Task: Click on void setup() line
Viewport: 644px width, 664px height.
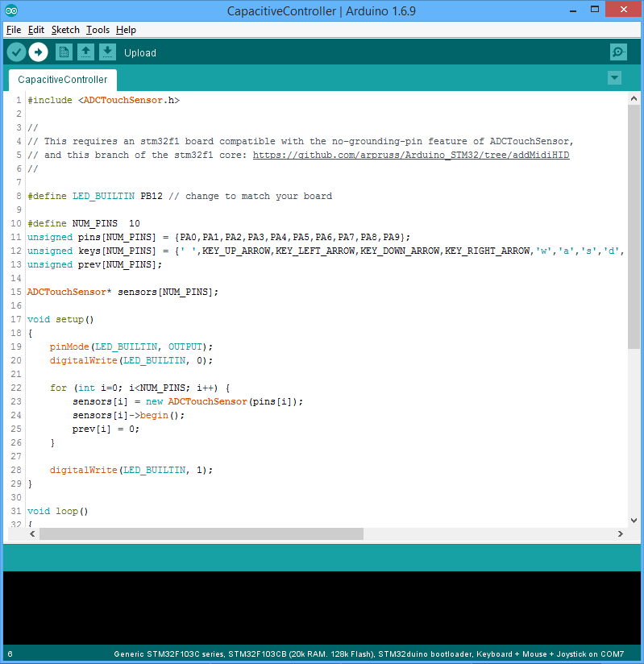Action: coord(60,320)
